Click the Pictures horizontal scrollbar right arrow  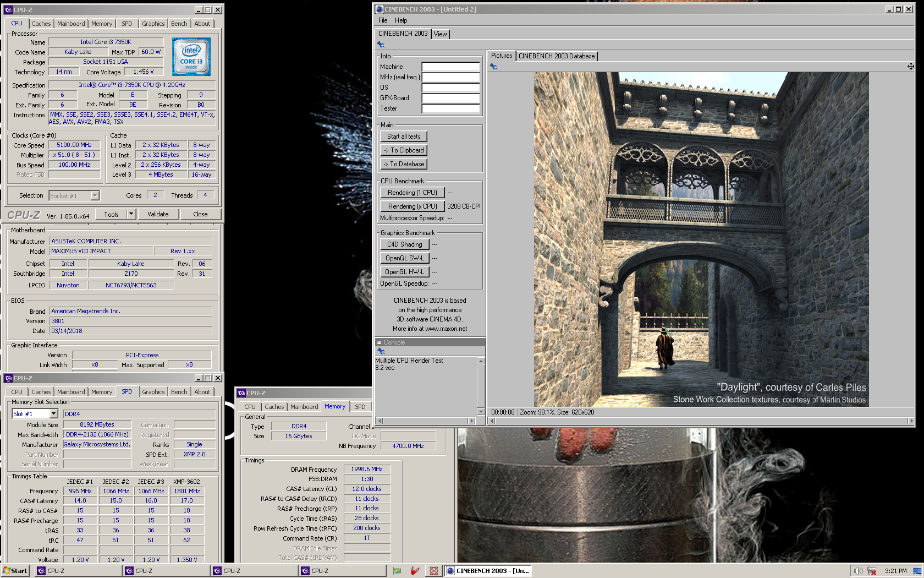pos(911,421)
